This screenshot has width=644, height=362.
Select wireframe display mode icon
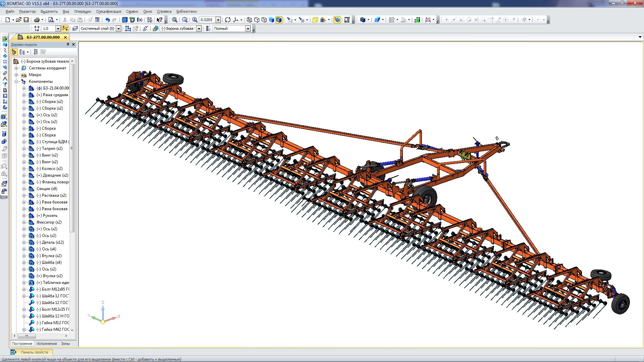(x=249, y=20)
